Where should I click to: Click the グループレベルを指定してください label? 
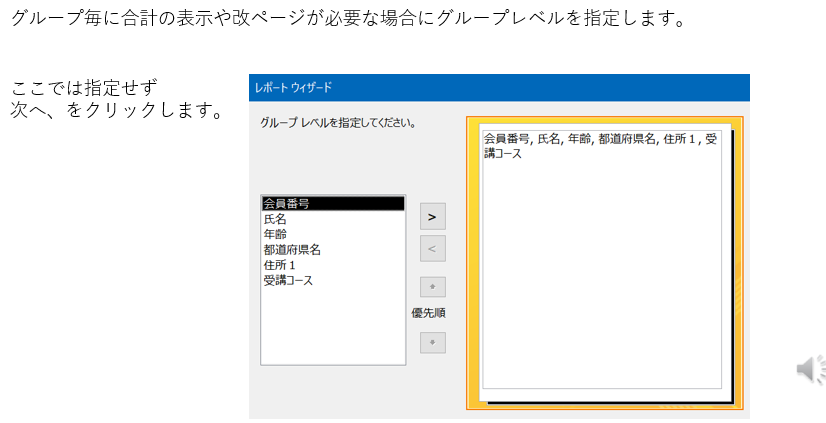pyautogui.click(x=338, y=124)
